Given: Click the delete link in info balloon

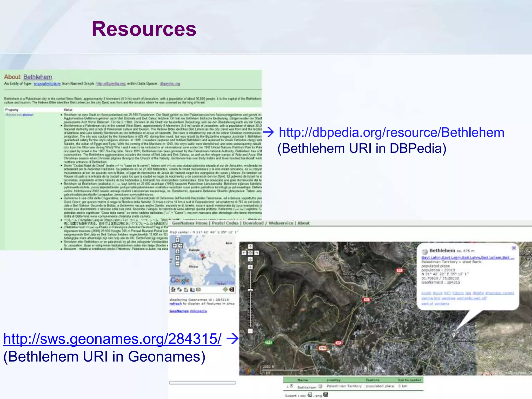Looking at the screenshot, I should coord(478,293).
